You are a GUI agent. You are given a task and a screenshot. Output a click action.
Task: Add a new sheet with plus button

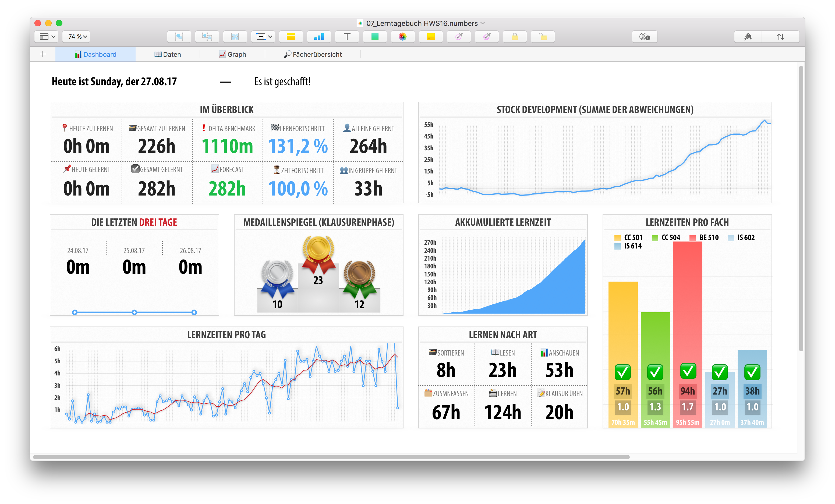tap(43, 54)
